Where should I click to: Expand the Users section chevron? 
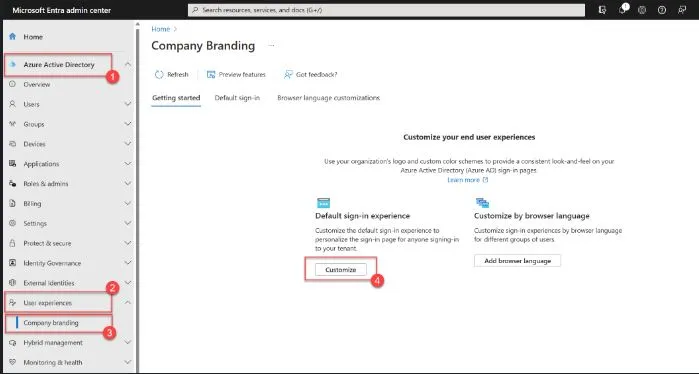tap(128, 104)
